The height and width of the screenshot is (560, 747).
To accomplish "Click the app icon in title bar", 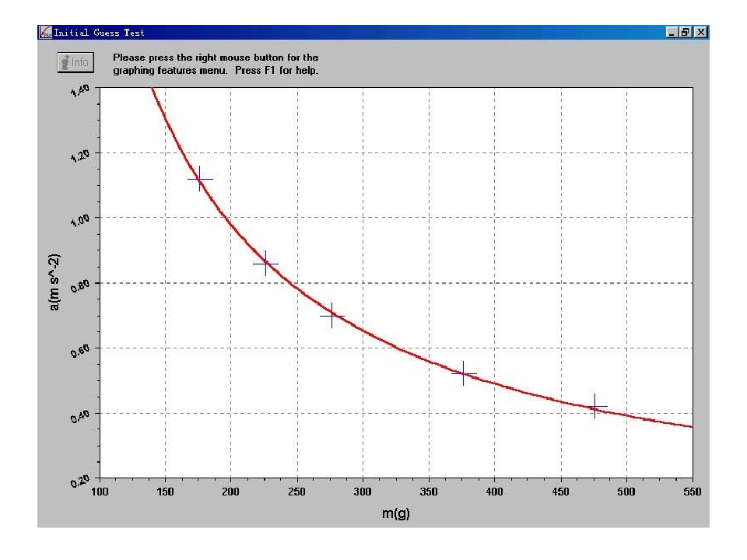I will (45, 33).
